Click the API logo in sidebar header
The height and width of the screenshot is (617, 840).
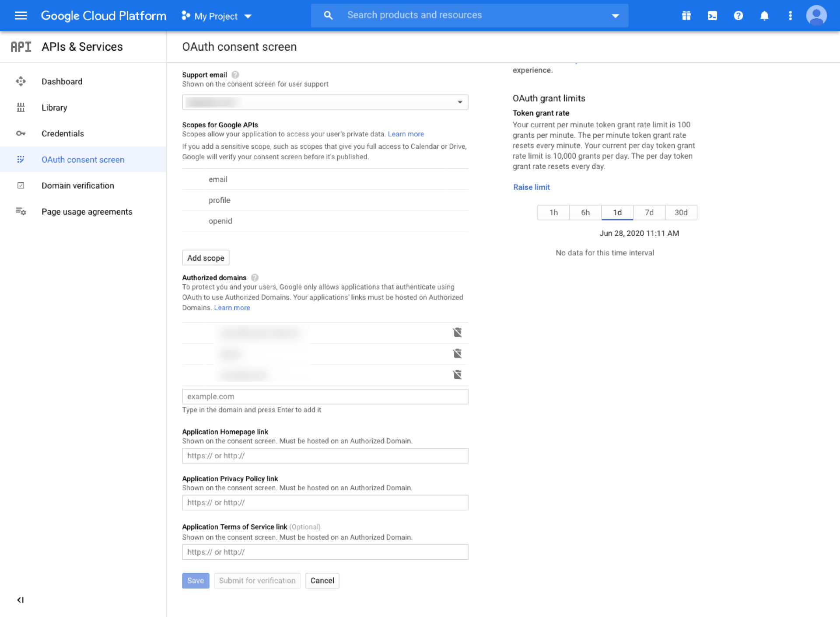21,47
